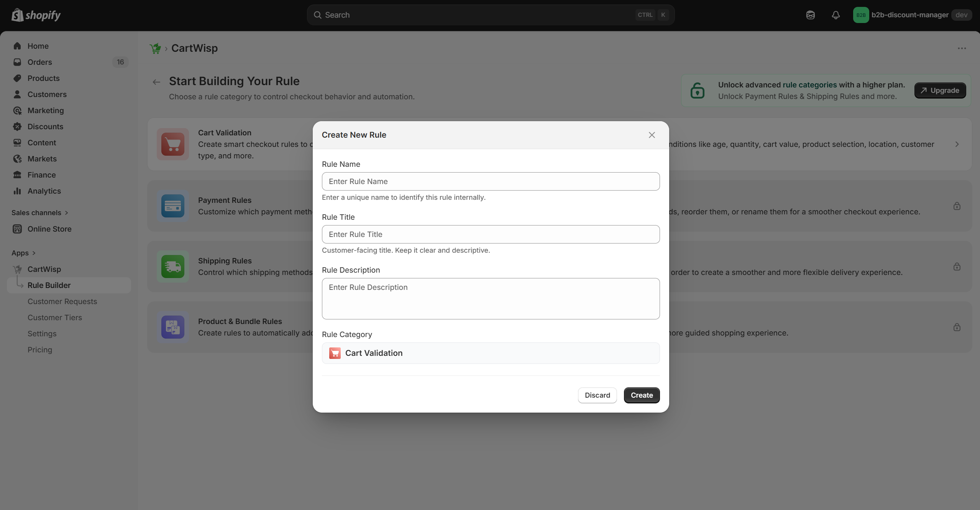Screen dimensions: 980x510
Task: Expand the Sales channels section
Action: (x=40, y=213)
